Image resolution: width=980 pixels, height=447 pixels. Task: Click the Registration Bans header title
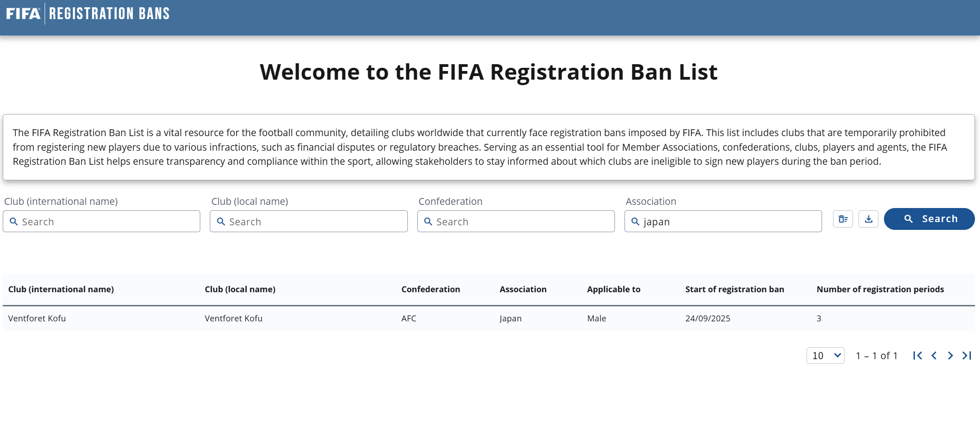click(x=109, y=14)
